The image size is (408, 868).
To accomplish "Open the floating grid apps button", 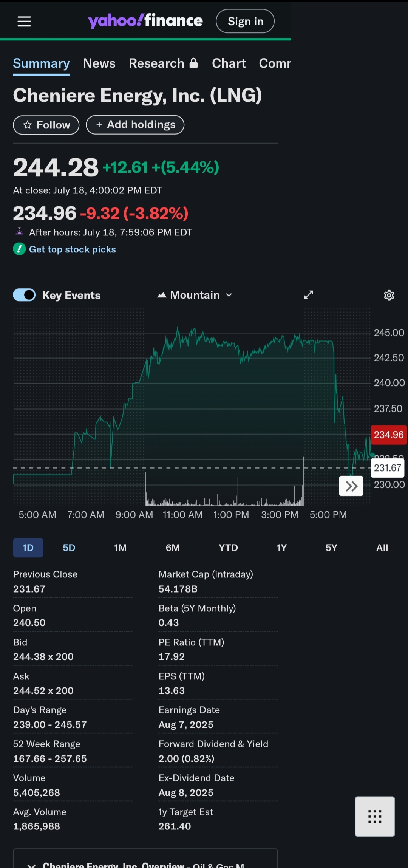I will [375, 816].
